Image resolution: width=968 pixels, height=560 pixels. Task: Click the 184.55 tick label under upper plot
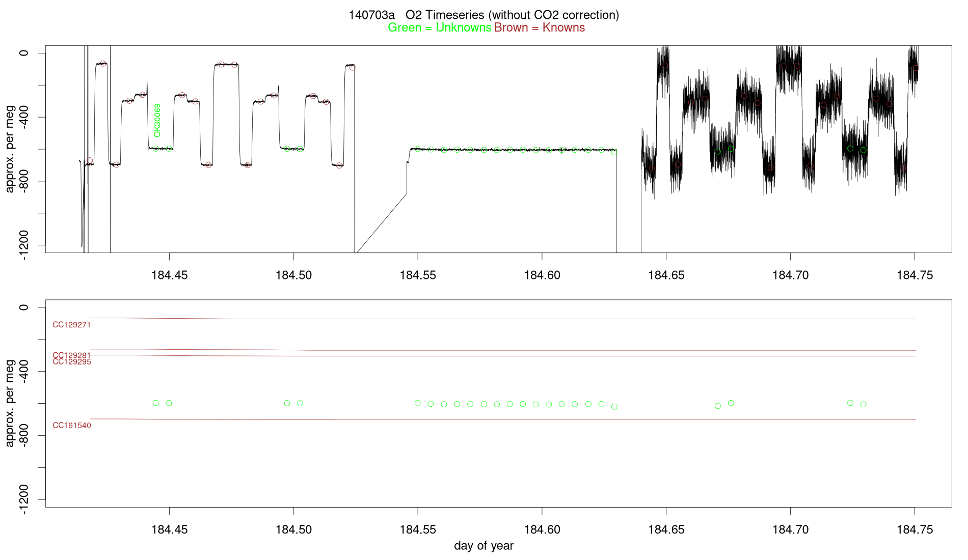pos(418,275)
